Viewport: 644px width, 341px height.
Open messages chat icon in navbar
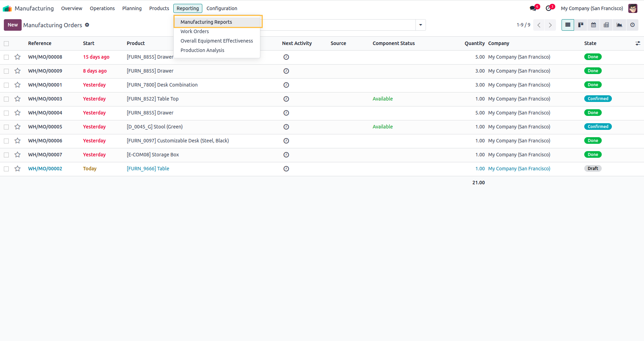coord(533,8)
